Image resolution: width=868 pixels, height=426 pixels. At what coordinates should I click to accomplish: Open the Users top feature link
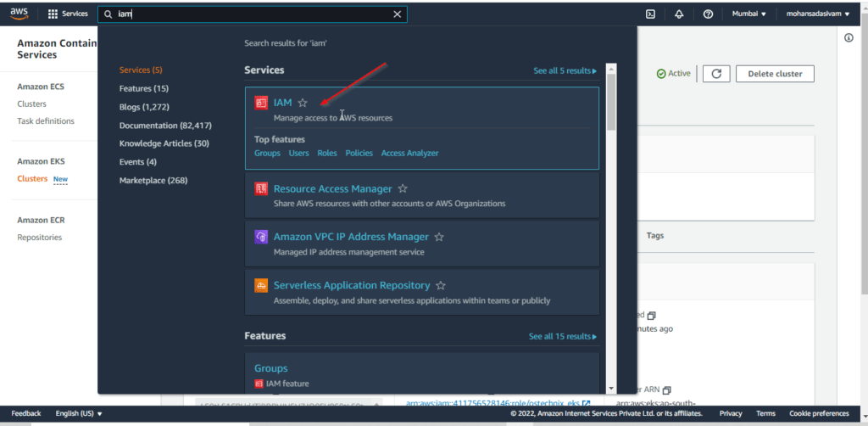pos(299,153)
